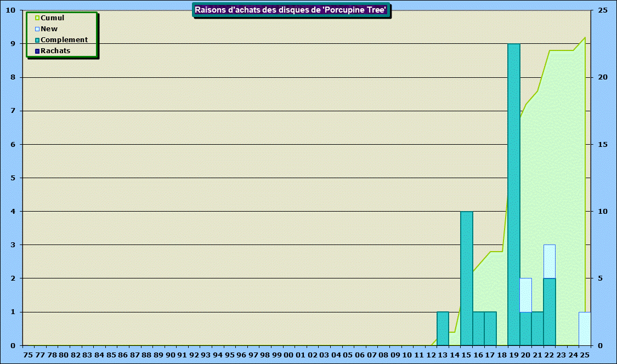Select the Complement bar for year 17
Image resolution: width=617 pixels, height=364 pixels.
tap(490, 329)
